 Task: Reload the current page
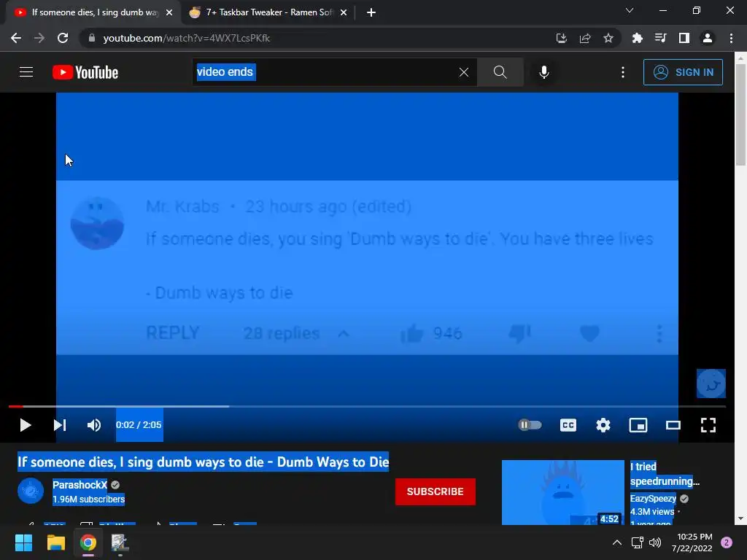(x=63, y=38)
